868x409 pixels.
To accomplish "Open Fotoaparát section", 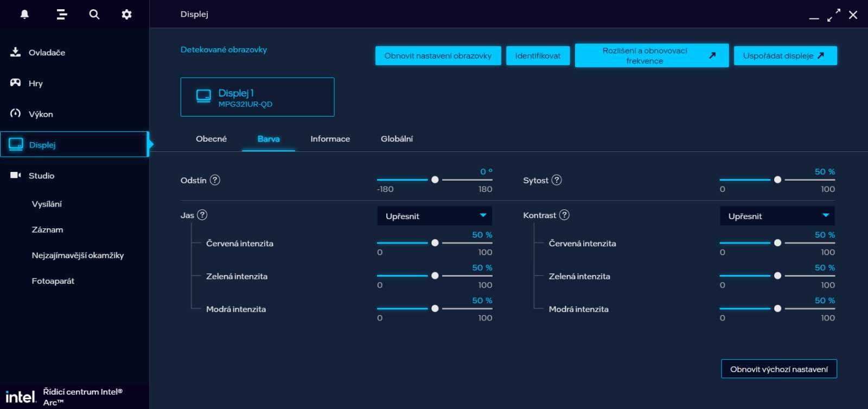I will 53,281.
